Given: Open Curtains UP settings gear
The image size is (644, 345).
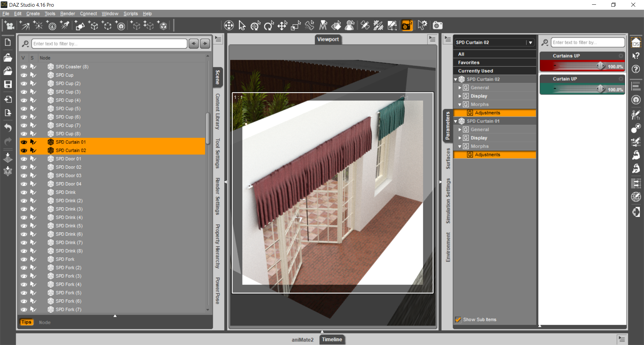Looking at the screenshot, I should click(621, 56).
